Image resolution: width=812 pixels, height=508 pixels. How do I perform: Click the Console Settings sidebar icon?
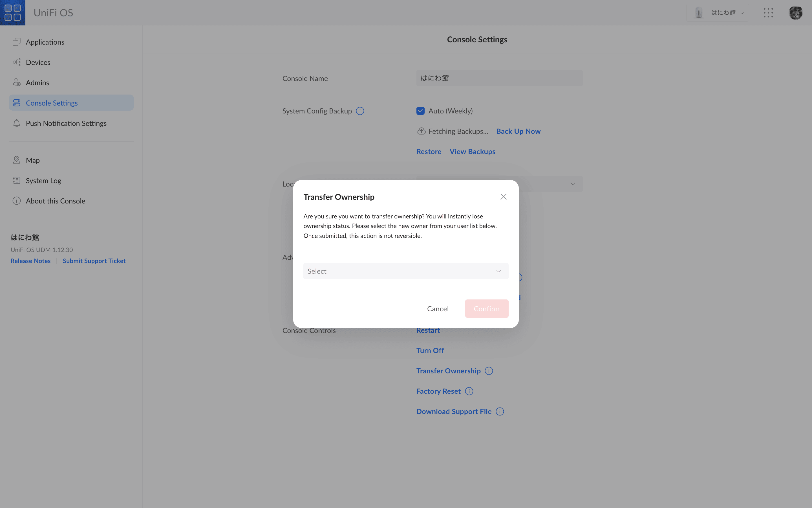[16, 103]
